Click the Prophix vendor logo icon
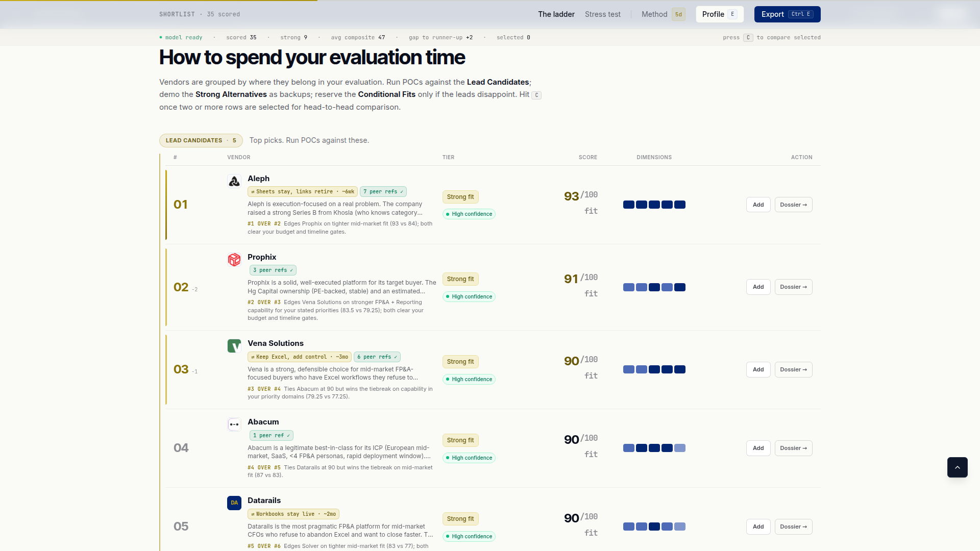This screenshot has height=551, width=980. click(234, 260)
